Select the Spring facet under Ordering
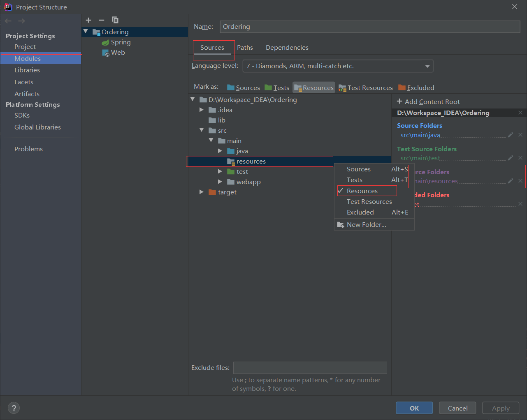This screenshot has width=527, height=420. tap(120, 42)
